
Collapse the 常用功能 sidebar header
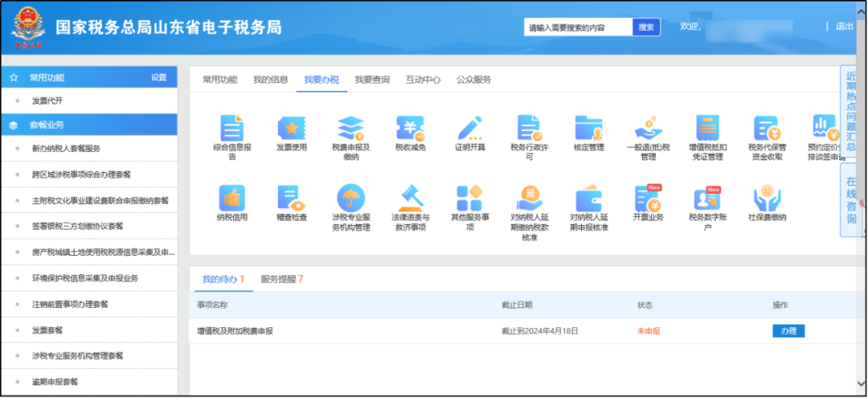click(x=88, y=77)
